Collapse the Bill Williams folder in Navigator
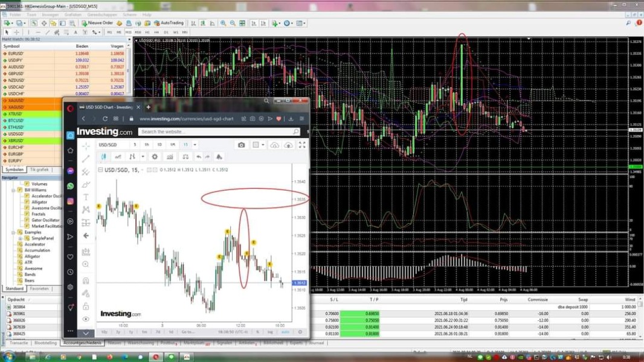644x362 pixels. pos(13,190)
